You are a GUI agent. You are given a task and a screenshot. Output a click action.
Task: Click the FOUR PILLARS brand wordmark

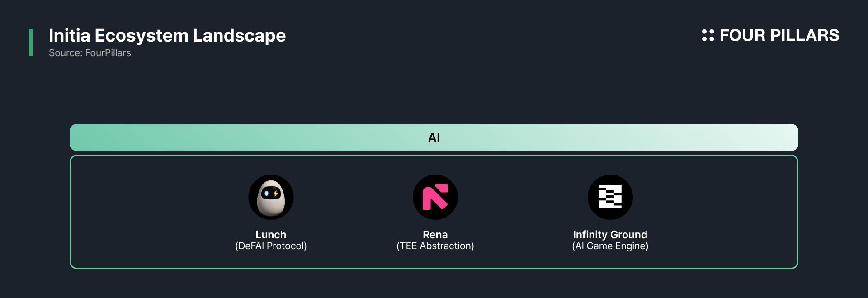tap(779, 35)
